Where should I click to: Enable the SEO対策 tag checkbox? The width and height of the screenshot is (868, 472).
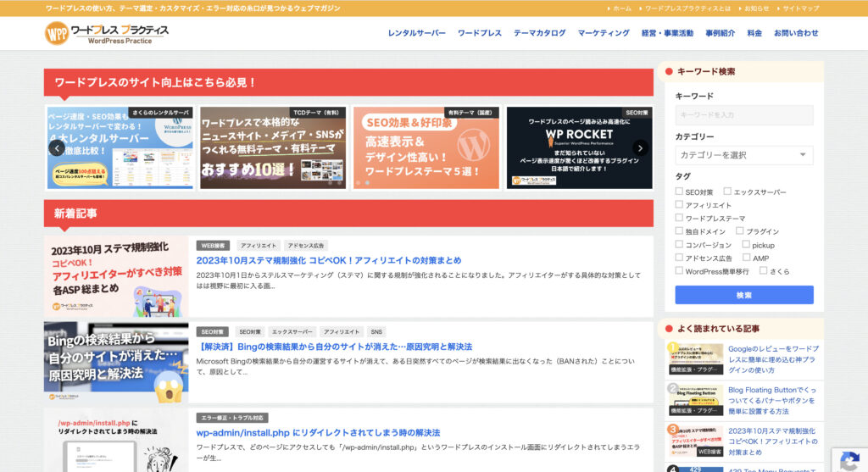[679, 192]
